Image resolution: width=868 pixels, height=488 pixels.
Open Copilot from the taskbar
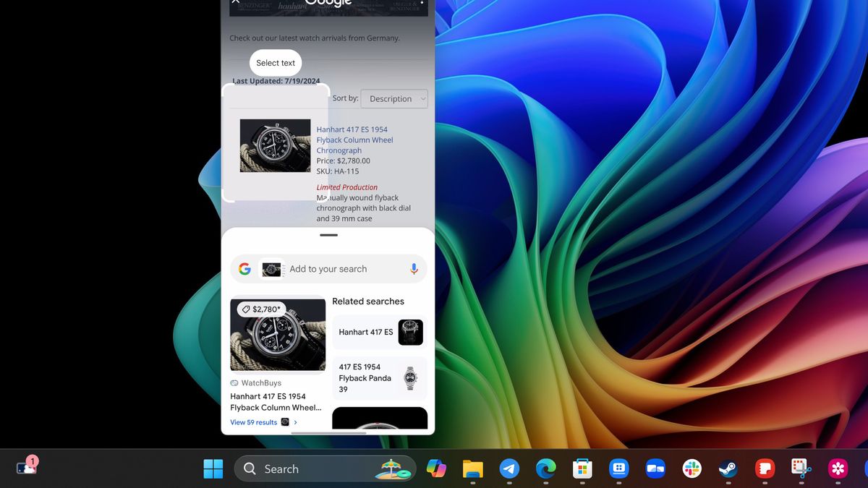(x=438, y=468)
